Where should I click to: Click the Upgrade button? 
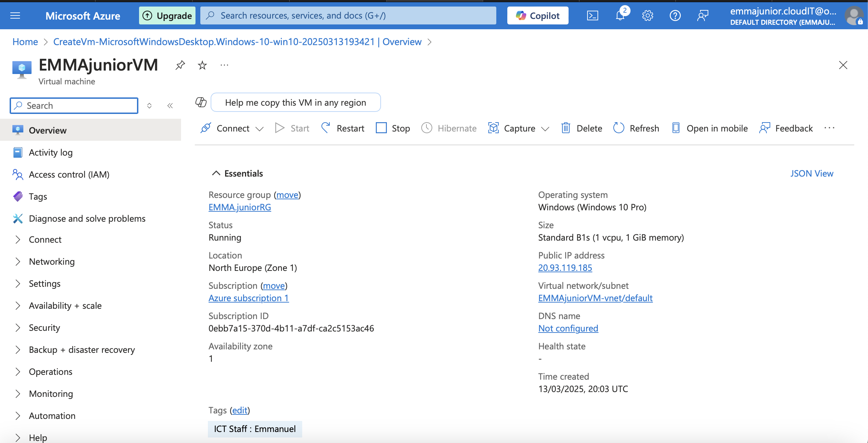167,15
